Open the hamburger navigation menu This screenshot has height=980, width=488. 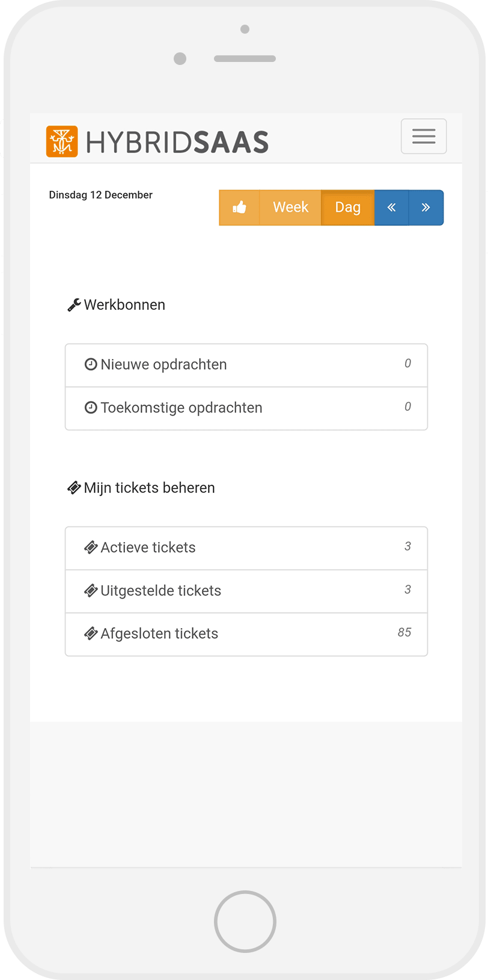click(424, 137)
